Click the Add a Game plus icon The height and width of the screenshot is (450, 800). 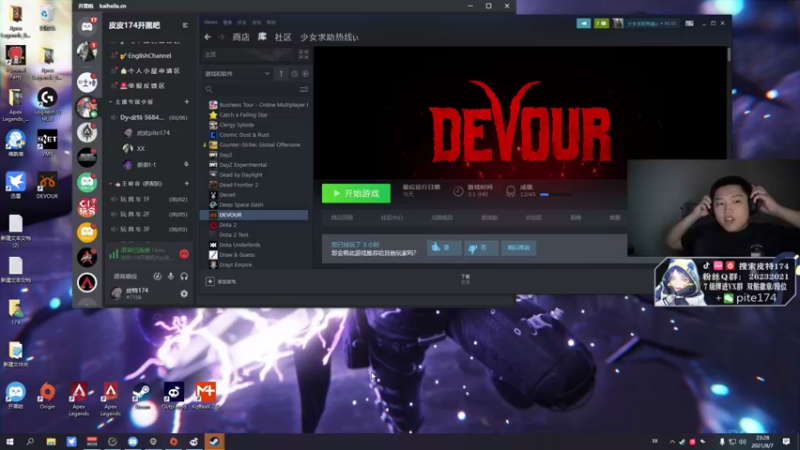point(210,281)
